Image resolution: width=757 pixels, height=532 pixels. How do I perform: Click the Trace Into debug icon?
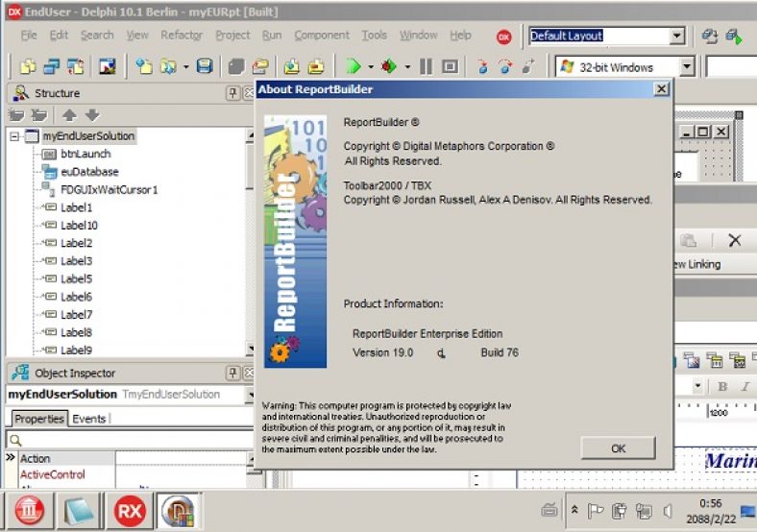point(482,66)
